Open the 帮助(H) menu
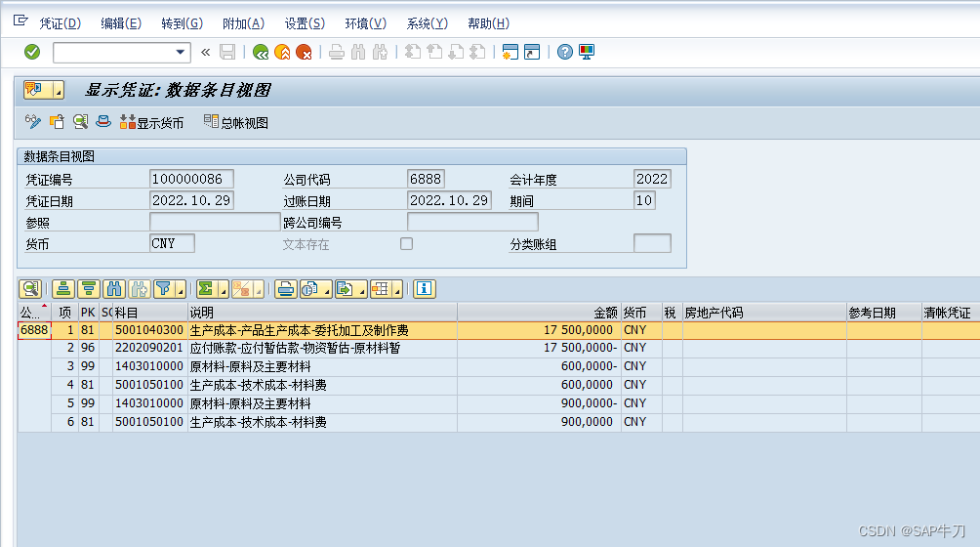The width and height of the screenshot is (980, 547). tap(488, 23)
